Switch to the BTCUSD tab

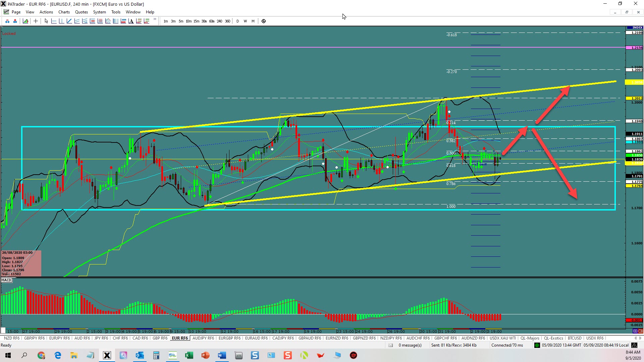[x=575, y=338]
